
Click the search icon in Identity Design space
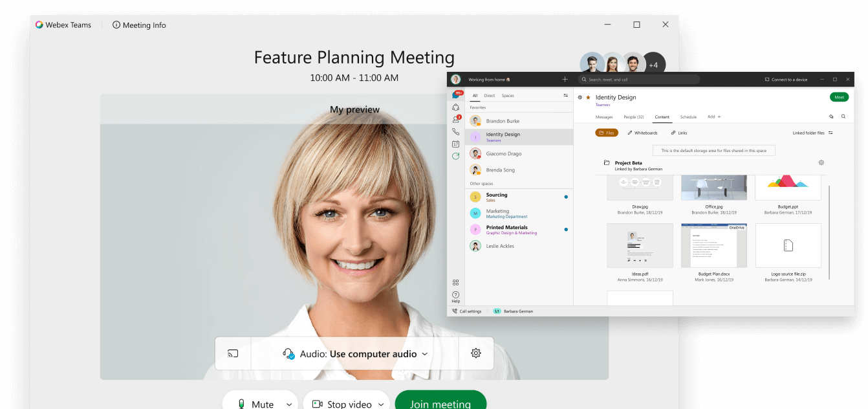click(843, 116)
